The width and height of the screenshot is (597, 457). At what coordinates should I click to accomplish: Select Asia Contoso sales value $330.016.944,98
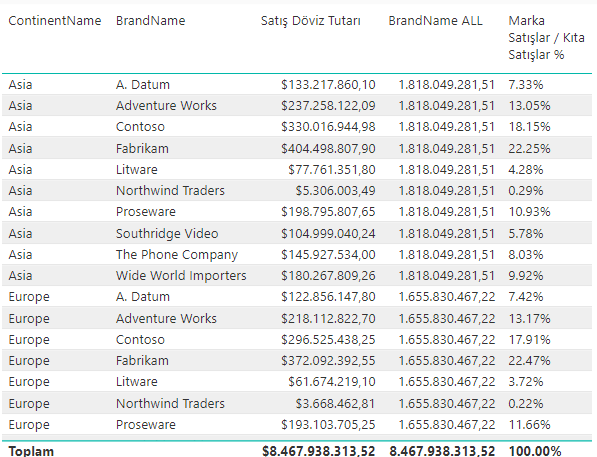pos(328,127)
